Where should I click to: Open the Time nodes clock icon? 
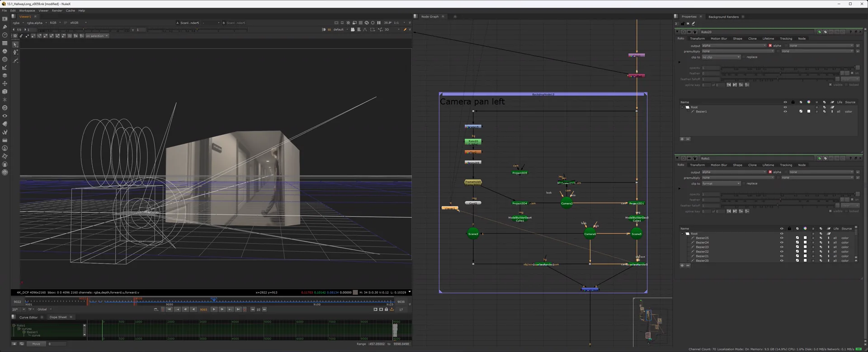point(5,35)
